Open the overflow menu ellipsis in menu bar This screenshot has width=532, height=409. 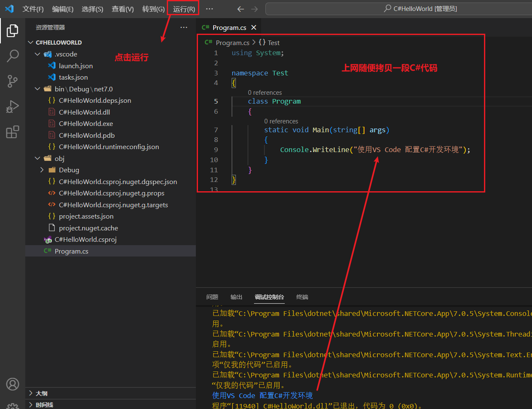pos(209,9)
